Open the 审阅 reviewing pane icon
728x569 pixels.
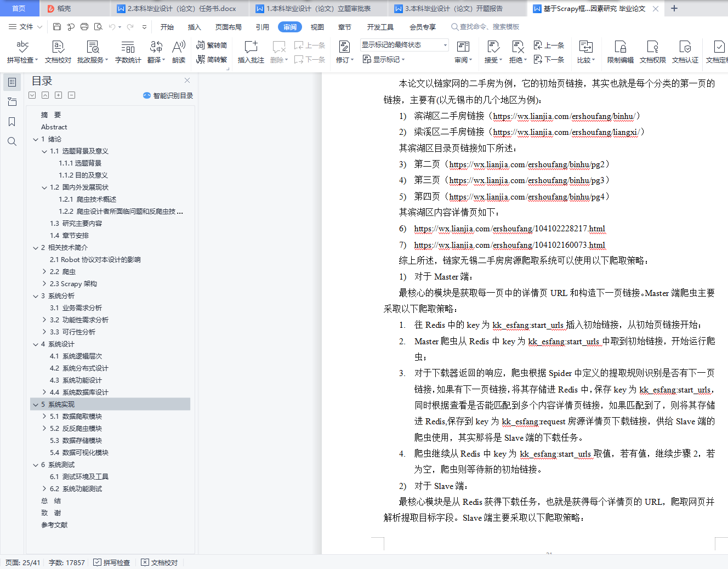click(463, 47)
